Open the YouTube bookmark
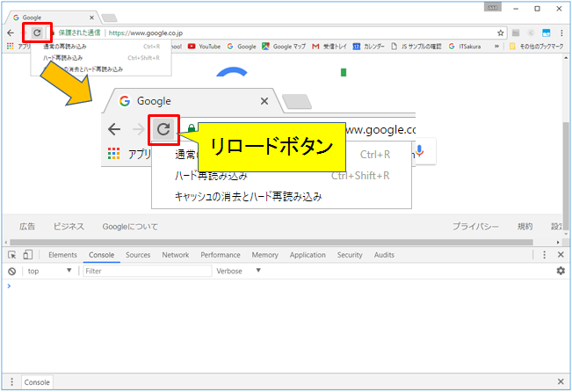Viewport: 572px width, 392px height. tap(204, 47)
